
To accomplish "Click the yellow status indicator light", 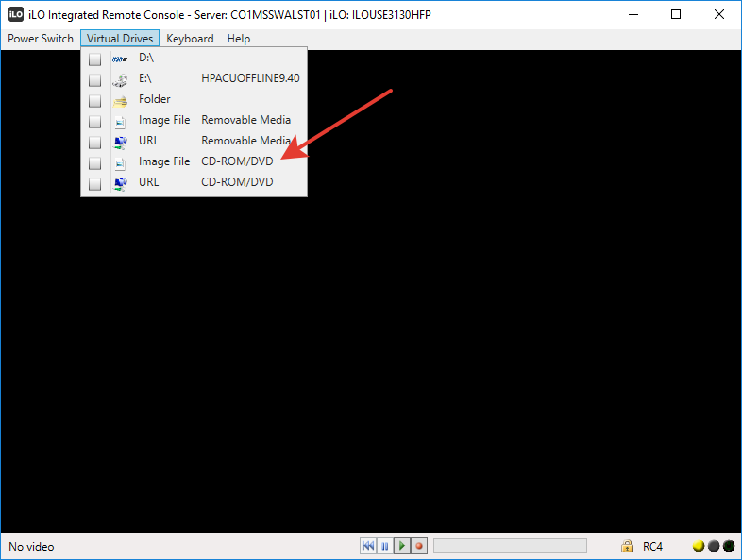I will (699, 546).
